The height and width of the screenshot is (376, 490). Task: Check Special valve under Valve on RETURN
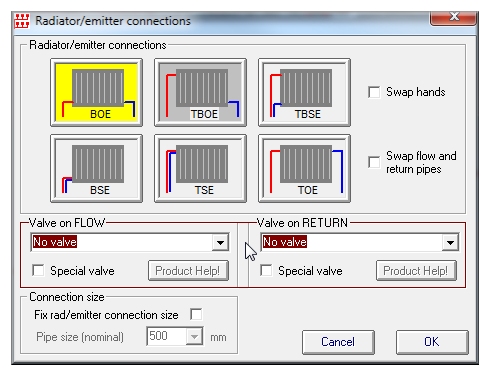tap(266, 270)
